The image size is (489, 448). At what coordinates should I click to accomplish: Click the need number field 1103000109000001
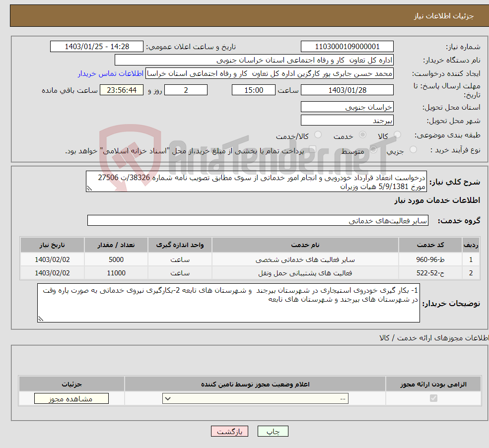tap(347, 47)
